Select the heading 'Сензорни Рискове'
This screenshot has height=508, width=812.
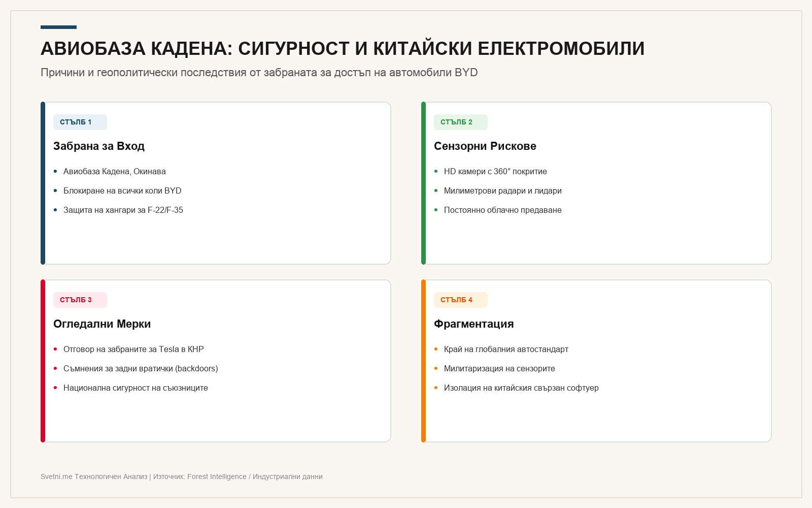click(x=485, y=146)
